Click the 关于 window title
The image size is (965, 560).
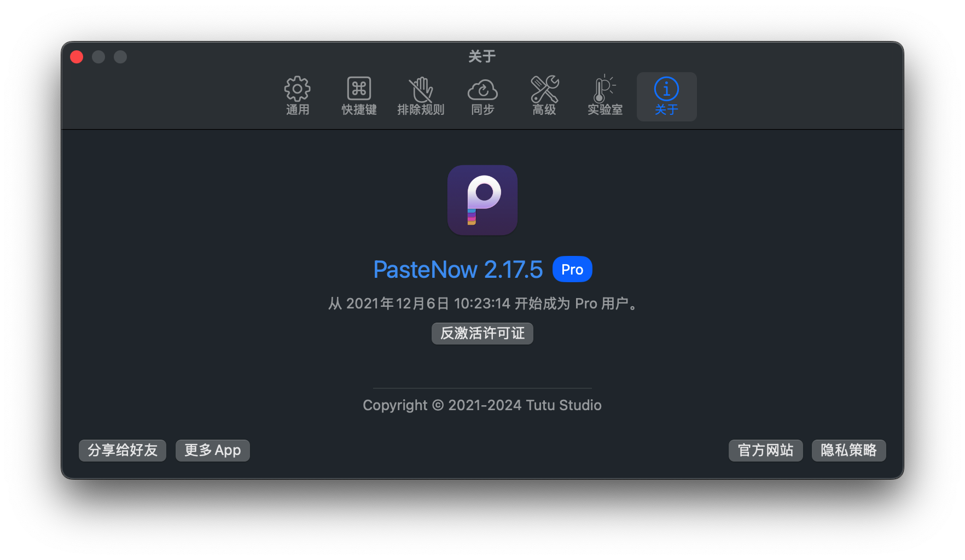point(482,56)
